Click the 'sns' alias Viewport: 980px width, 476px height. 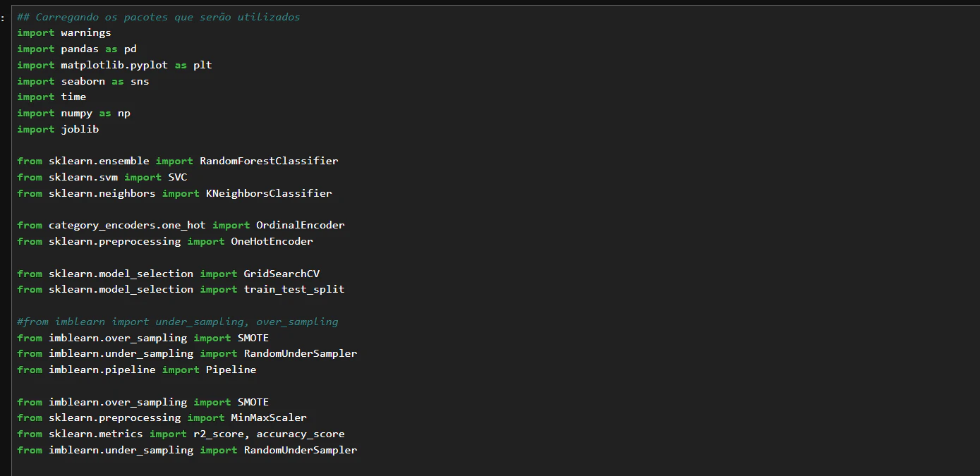pyautogui.click(x=140, y=81)
